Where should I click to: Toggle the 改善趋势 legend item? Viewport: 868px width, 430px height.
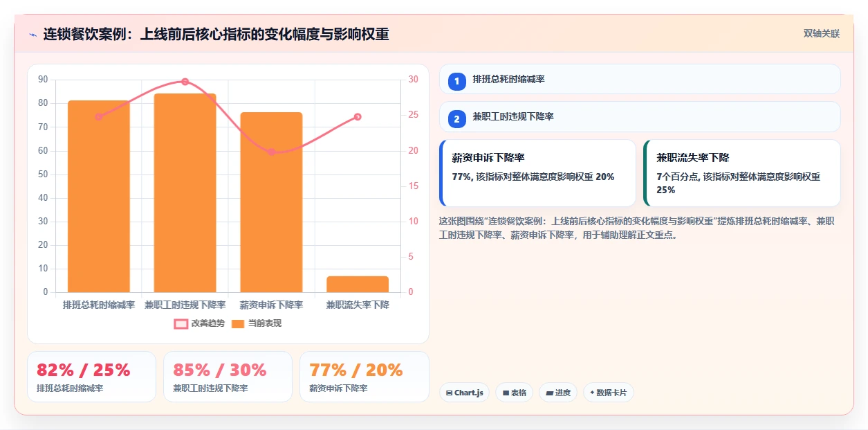click(199, 323)
